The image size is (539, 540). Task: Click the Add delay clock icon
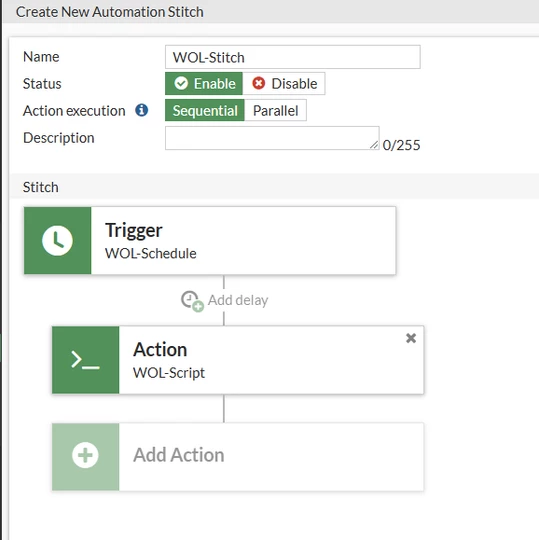pyautogui.click(x=192, y=301)
